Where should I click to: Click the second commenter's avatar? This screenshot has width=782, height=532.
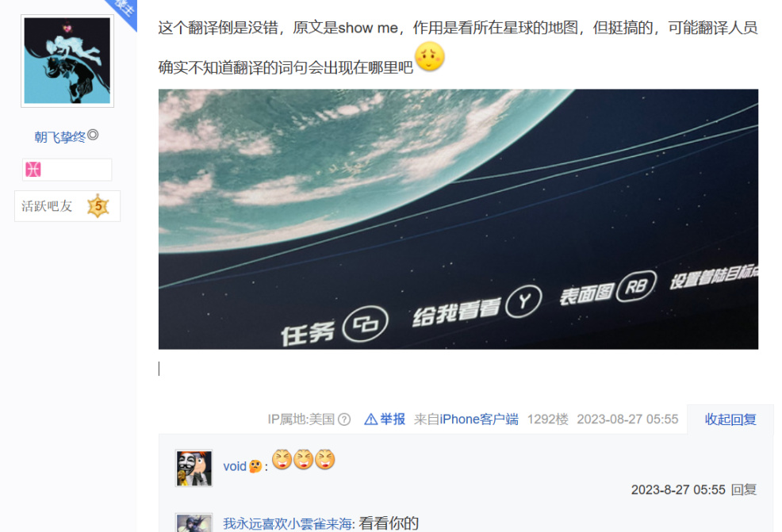click(x=194, y=523)
